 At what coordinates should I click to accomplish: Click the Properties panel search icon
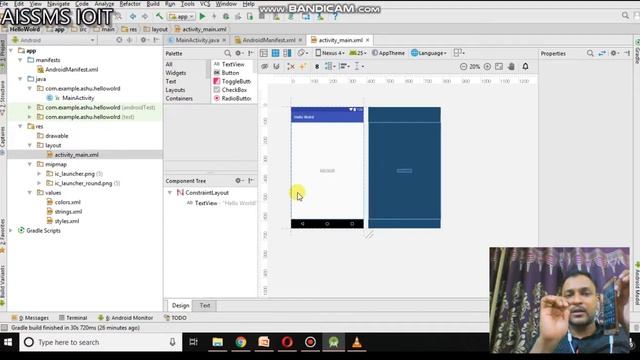point(590,53)
